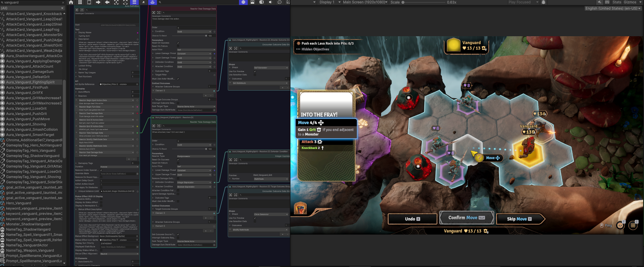Toggle React On Failure in Reactor Deal Damage node
This screenshot has width=644, height=267.
(178, 46)
